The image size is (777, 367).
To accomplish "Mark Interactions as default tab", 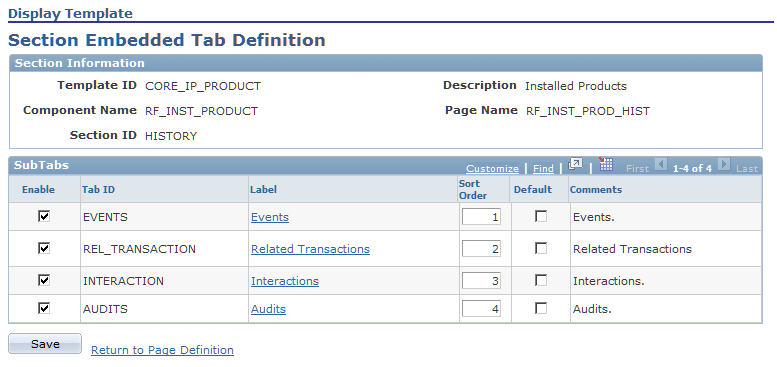I will 541,280.
